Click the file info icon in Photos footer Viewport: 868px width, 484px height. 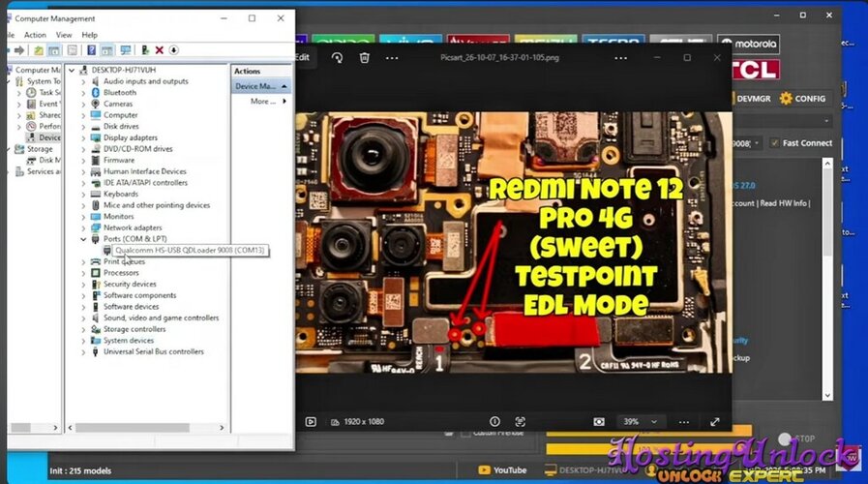click(494, 422)
